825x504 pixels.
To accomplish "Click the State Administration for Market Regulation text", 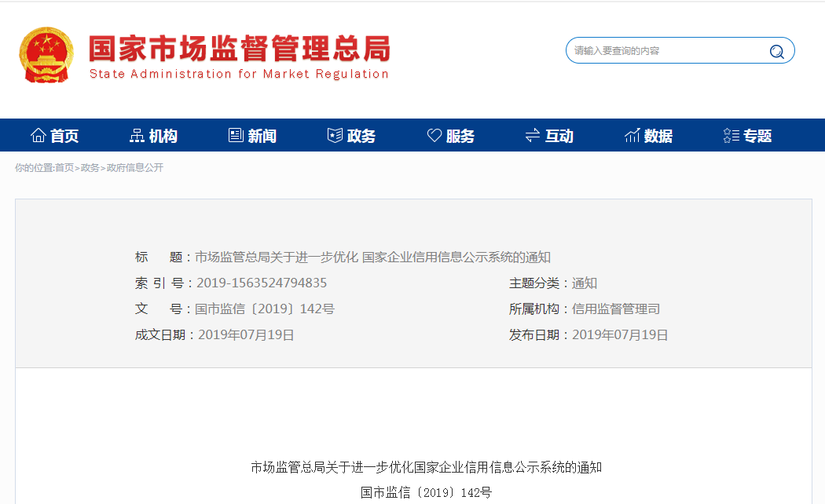I will (239, 74).
